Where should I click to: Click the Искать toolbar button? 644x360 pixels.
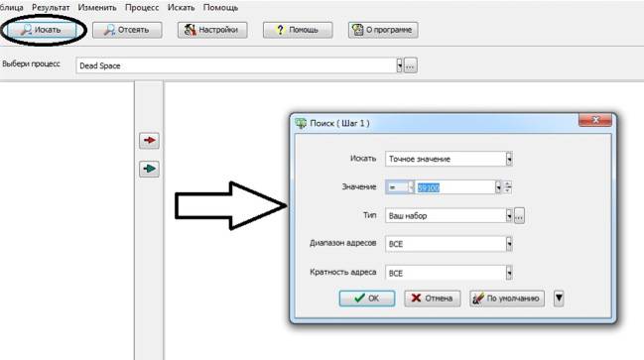tap(42, 30)
